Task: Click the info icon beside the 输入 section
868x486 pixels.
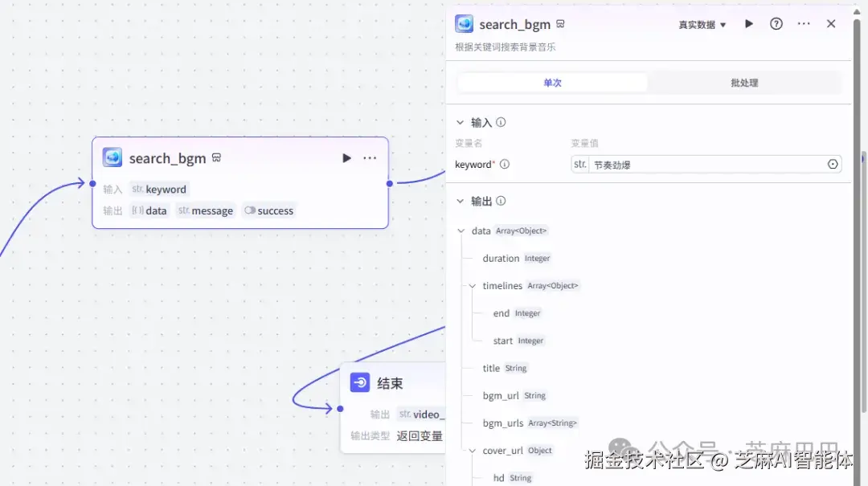Action: pyautogui.click(x=501, y=122)
